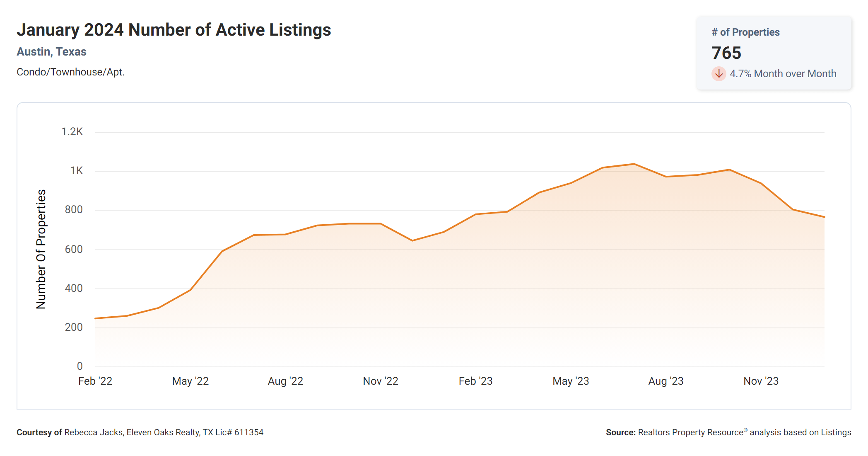Click the 1.2K y-axis tick label
The width and height of the screenshot is (868, 456).
pos(72,132)
